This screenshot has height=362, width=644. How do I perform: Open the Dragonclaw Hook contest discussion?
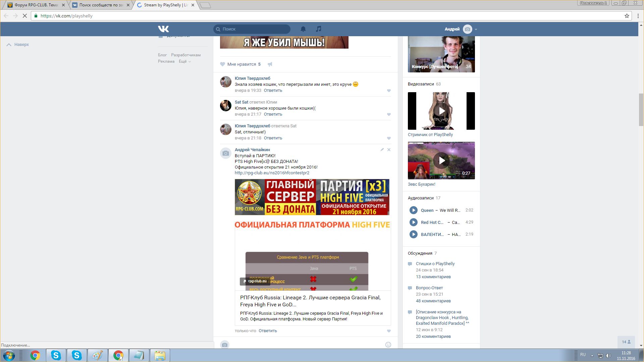pyautogui.click(x=442, y=318)
